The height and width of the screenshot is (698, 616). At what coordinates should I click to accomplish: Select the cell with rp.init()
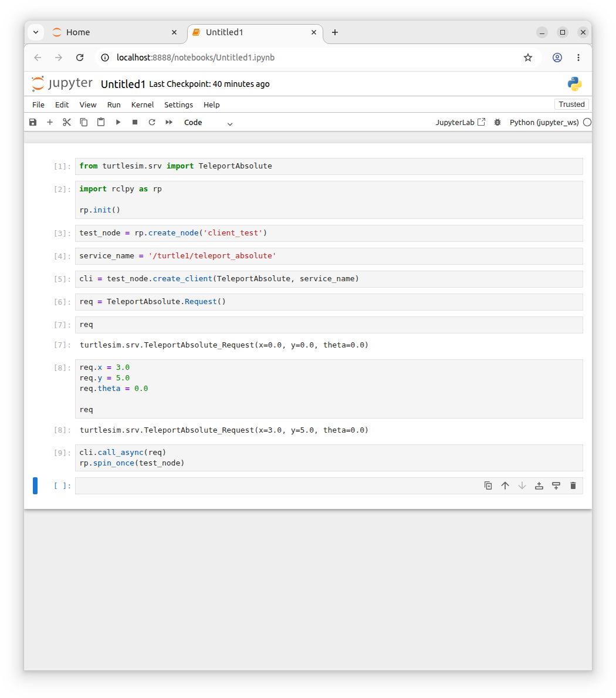[x=329, y=200]
